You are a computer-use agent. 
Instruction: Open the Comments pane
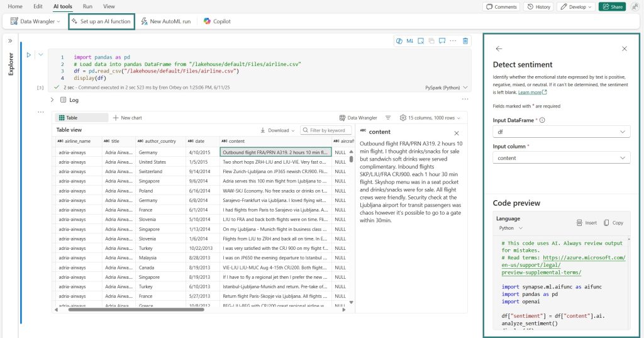click(501, 7)
